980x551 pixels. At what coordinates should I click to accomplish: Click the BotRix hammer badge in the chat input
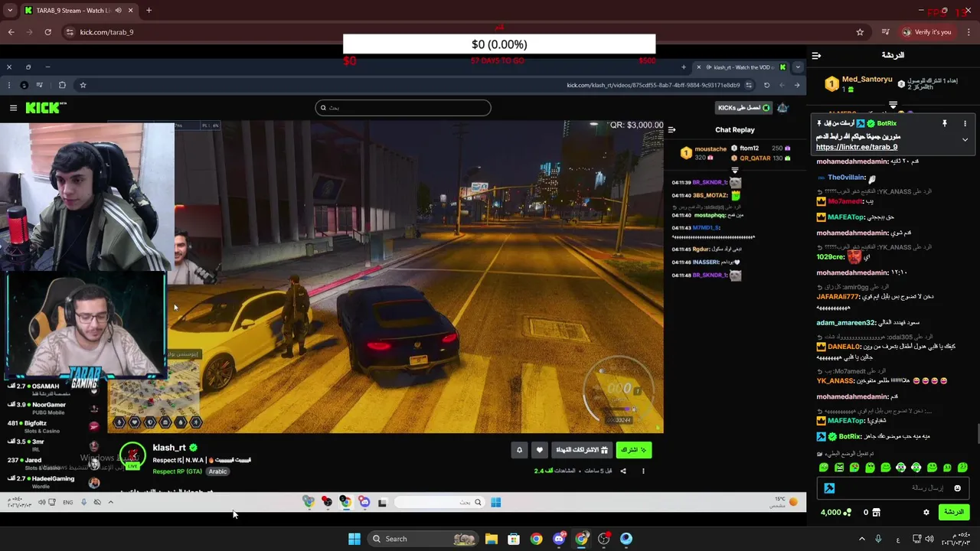tap(829, 488)
